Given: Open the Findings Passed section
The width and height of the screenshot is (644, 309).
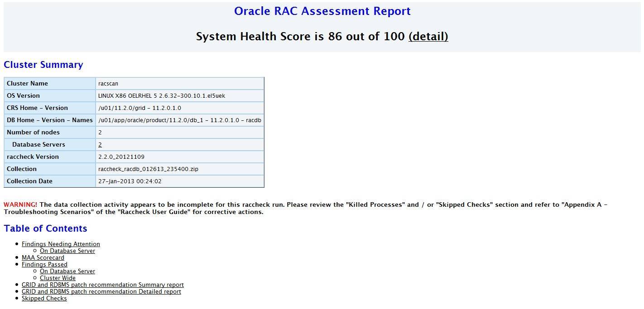Looking at the screenshot, I should [x=44, y=264].
